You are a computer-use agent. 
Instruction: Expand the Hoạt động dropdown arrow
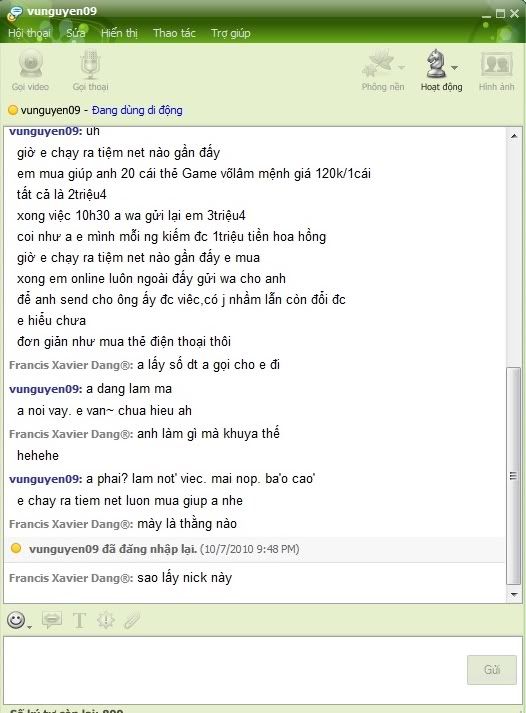454,68
